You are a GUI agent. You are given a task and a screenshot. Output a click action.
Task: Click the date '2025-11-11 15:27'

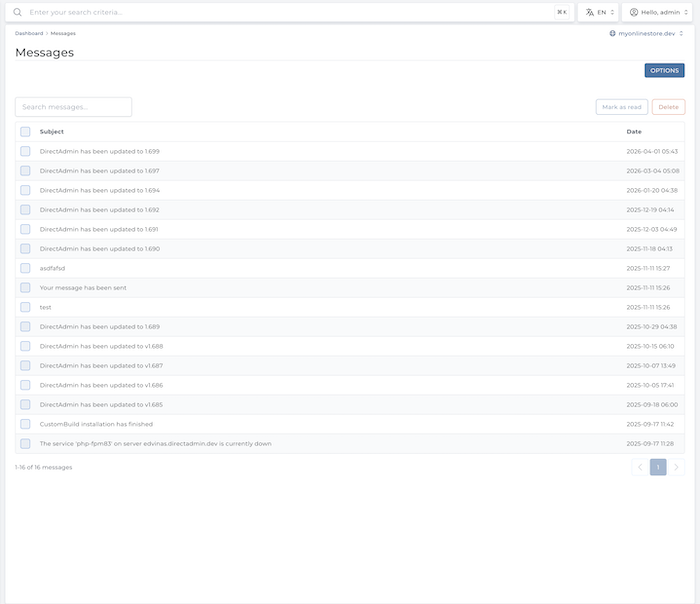click(648, 268)
